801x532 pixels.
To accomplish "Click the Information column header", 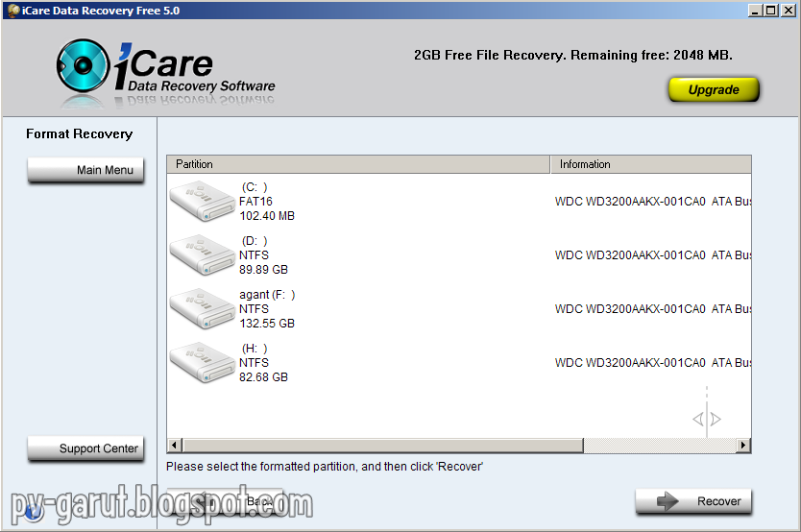I will [x=651, y=164].
